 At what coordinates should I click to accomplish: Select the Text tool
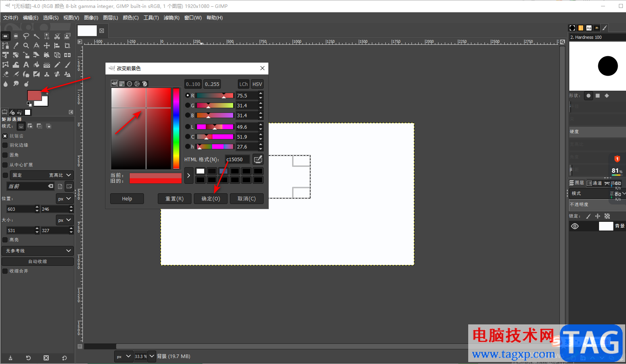[x=26, y=65]
